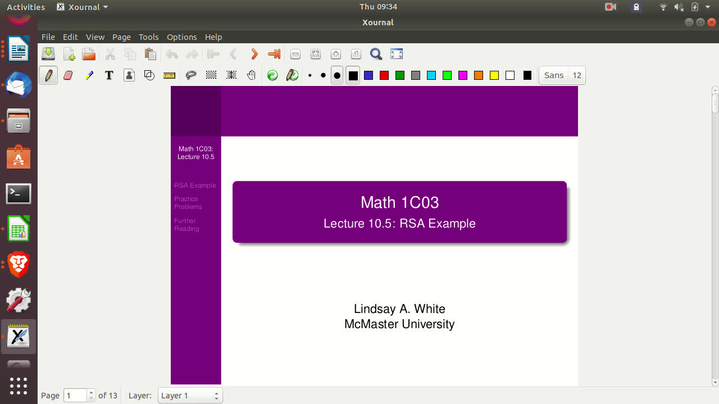Click the Cut scissors icon
The width and height of the screenshot is (719, 404).
(110, 54)
